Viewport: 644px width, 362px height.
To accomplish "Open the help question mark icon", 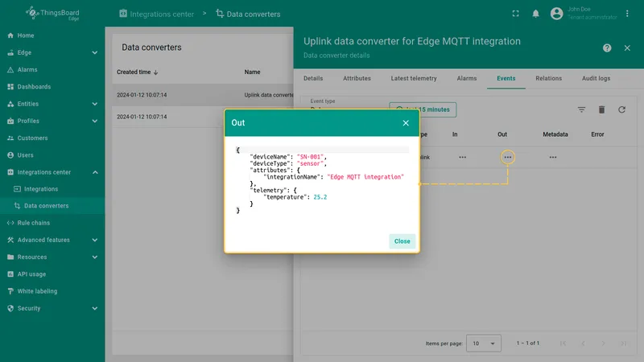I will pos(607,48).
